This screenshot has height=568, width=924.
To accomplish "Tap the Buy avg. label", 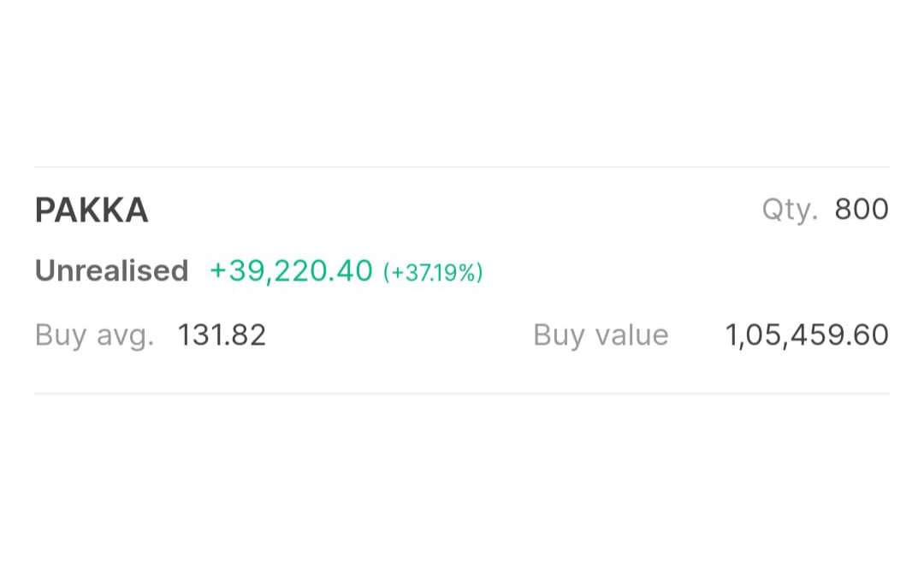I will click(x=94, y=335).
